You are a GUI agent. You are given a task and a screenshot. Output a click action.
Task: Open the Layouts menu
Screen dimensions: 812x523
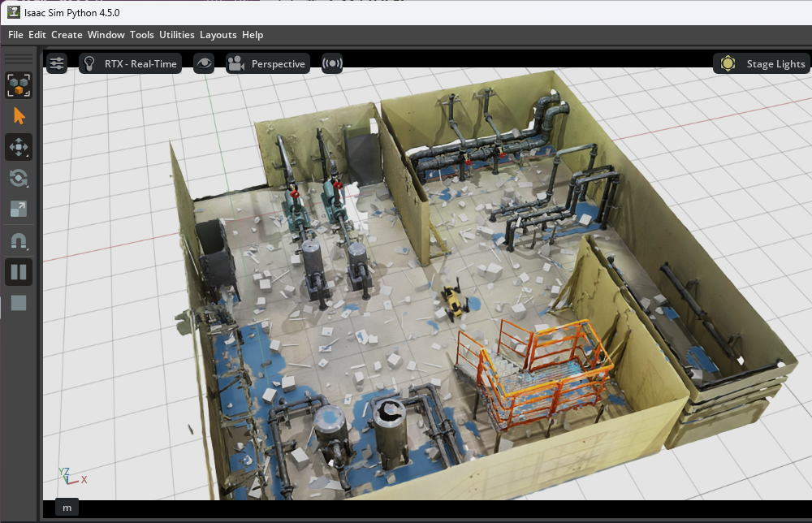218,35
